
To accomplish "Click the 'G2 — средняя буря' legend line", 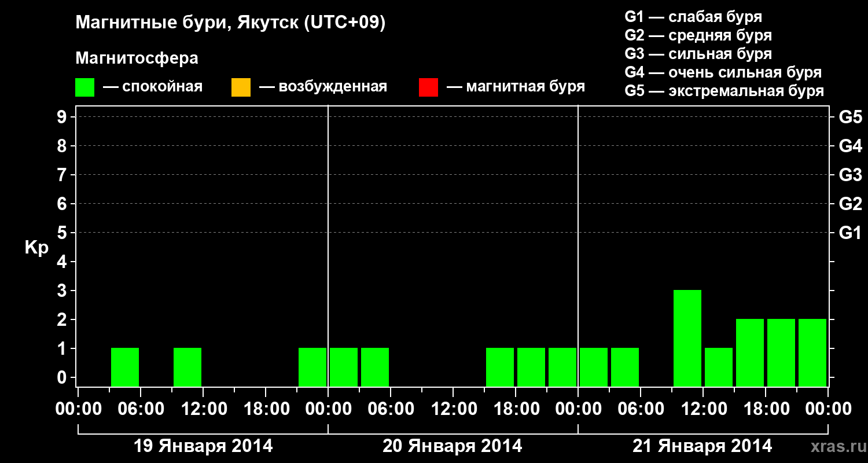I will [698, 35].
